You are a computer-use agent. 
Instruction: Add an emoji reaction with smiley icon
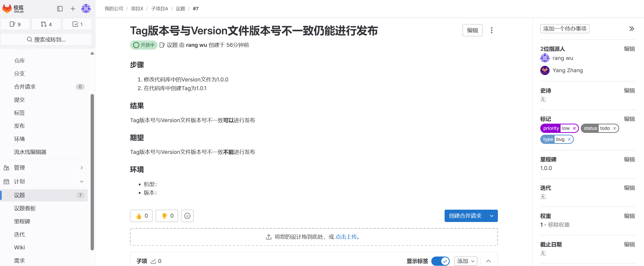pos(187,216)
